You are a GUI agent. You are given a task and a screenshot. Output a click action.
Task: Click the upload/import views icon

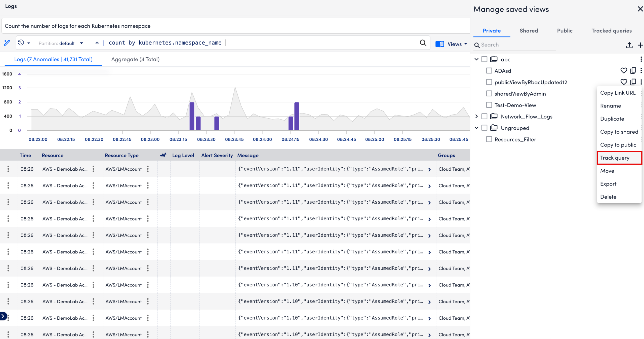pyautogui.click(x=629, y=45)
